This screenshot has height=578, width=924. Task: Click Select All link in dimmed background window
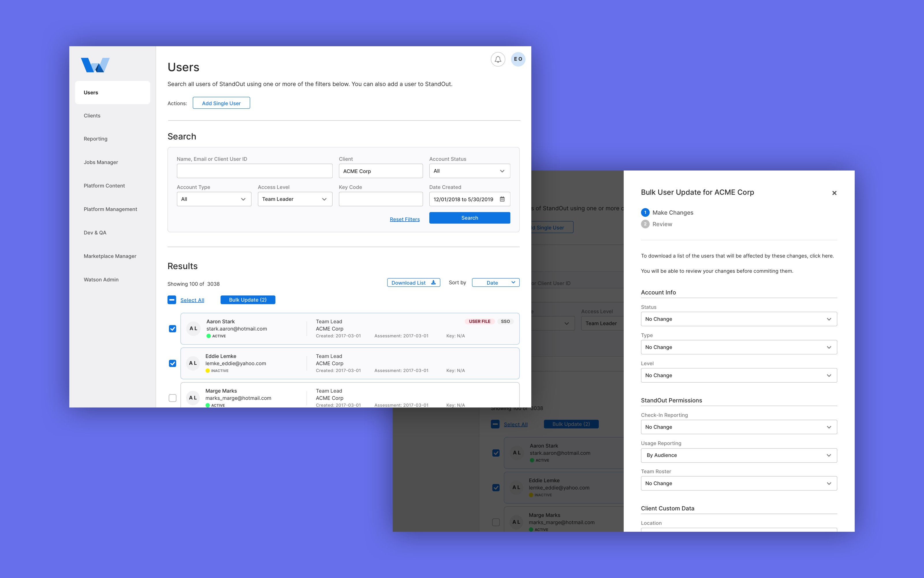pyautogui.click(x=515, y=424)
